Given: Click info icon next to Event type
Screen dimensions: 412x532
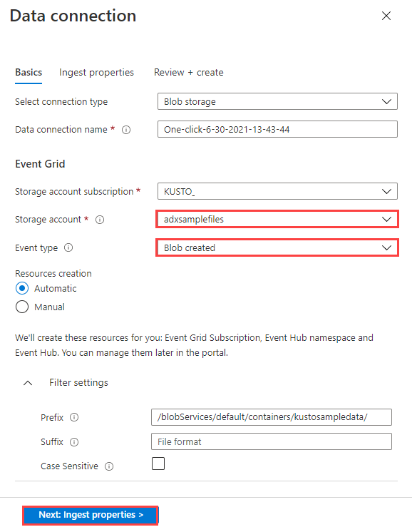Looking at the screenshot, I should (68, 247).
